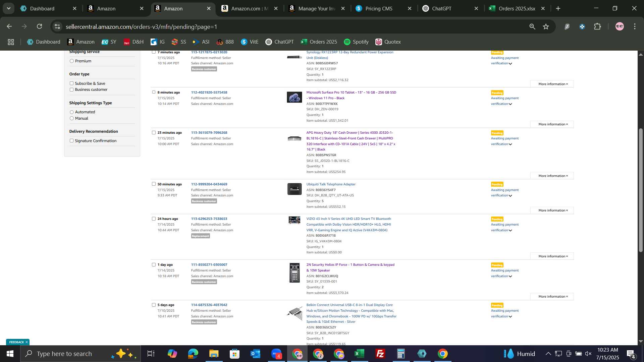Reload the page with the refresh icon
The height and width of the screenshot is (362, 644).
(x=40, y=26)
